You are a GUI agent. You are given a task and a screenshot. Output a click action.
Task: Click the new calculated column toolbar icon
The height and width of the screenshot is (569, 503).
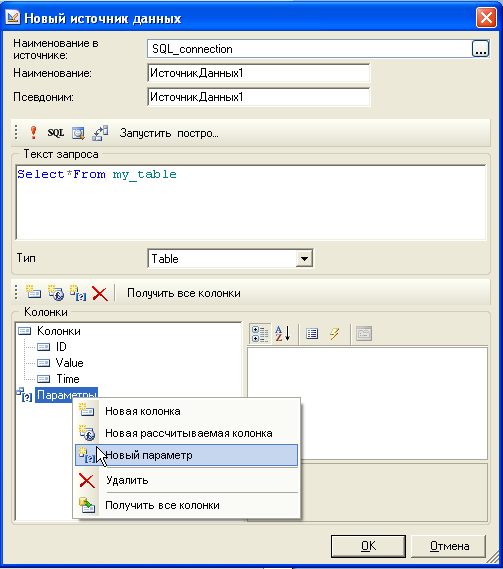56,292
